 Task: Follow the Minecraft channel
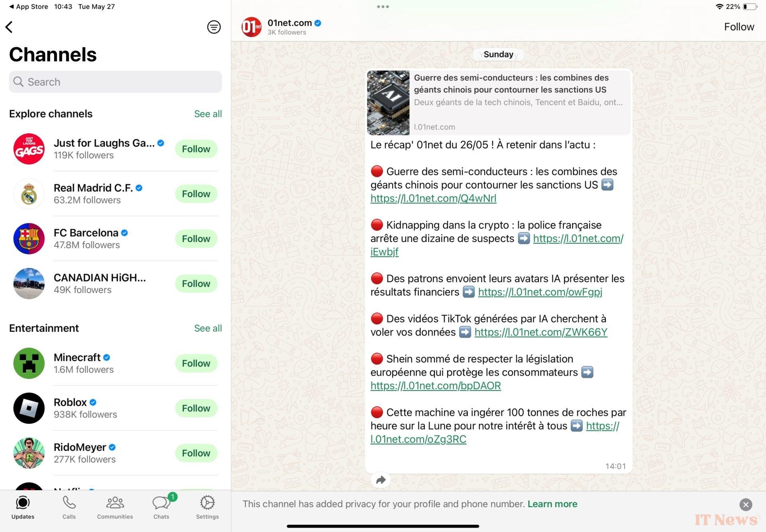[196, 363]
